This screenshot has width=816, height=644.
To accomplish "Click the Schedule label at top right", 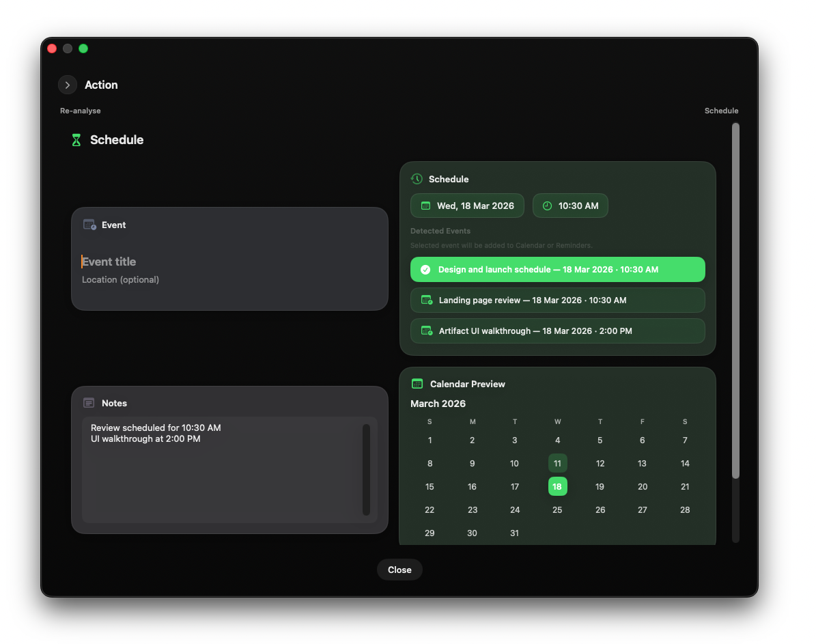I will pyautogui.click(x=721, y=111).
